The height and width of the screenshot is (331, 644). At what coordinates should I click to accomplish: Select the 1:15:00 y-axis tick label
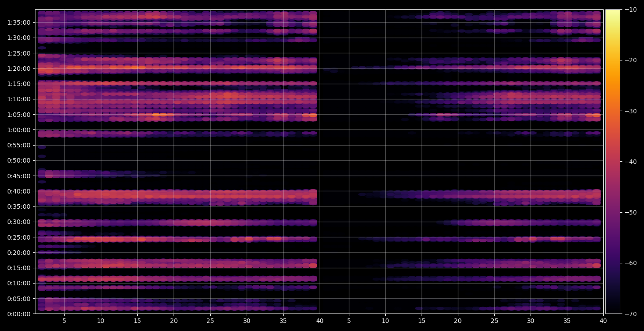click(x=19, y=84)
